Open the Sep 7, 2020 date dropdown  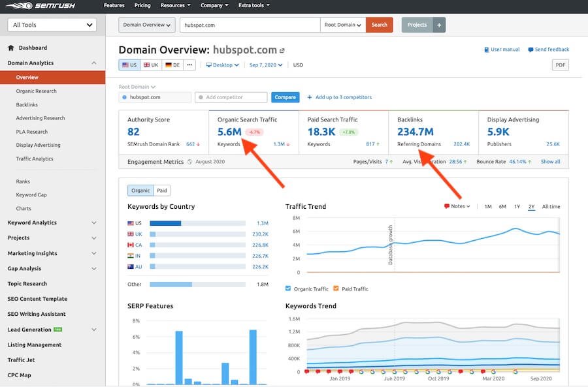click(x=266, y=65)
